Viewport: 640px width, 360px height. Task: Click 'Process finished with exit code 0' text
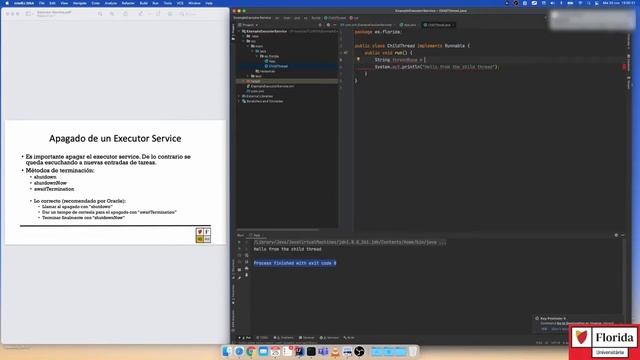[295, 263]
